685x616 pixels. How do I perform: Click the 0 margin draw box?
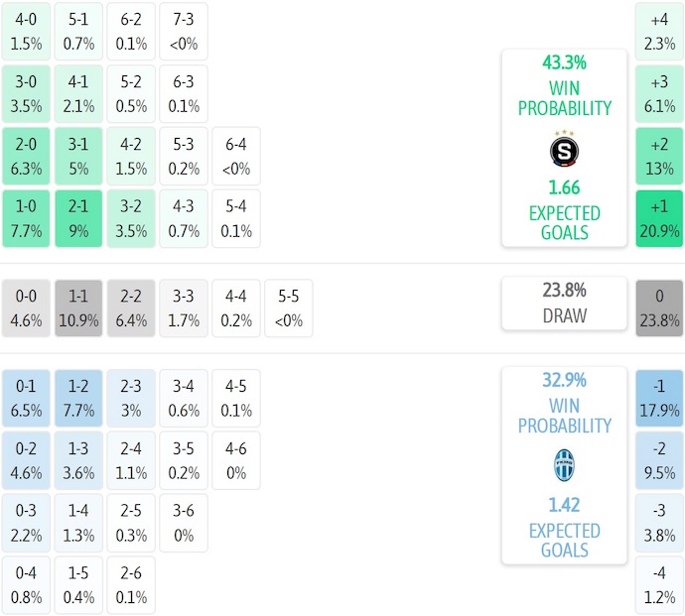click(659, 308)
